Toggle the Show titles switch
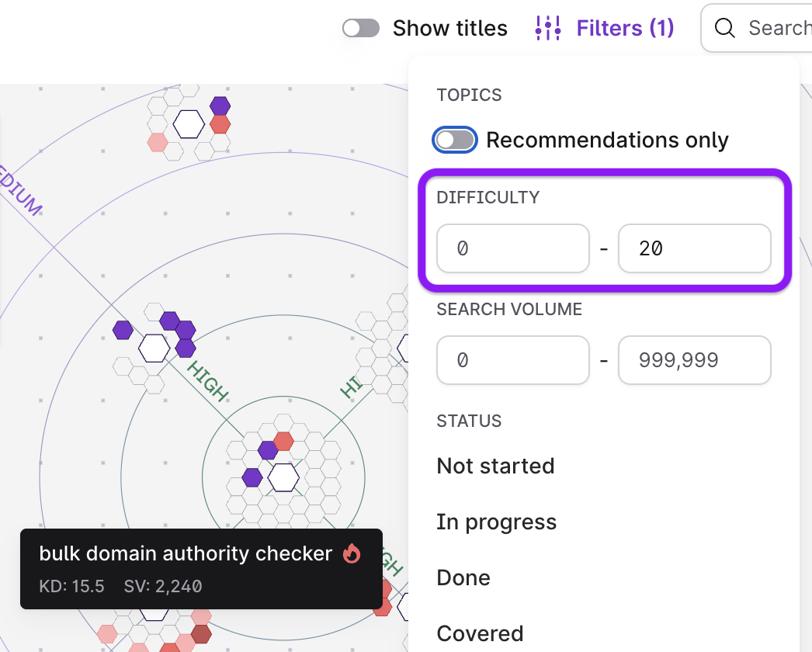Screen dimensions: 812x652 coord(361,29)
